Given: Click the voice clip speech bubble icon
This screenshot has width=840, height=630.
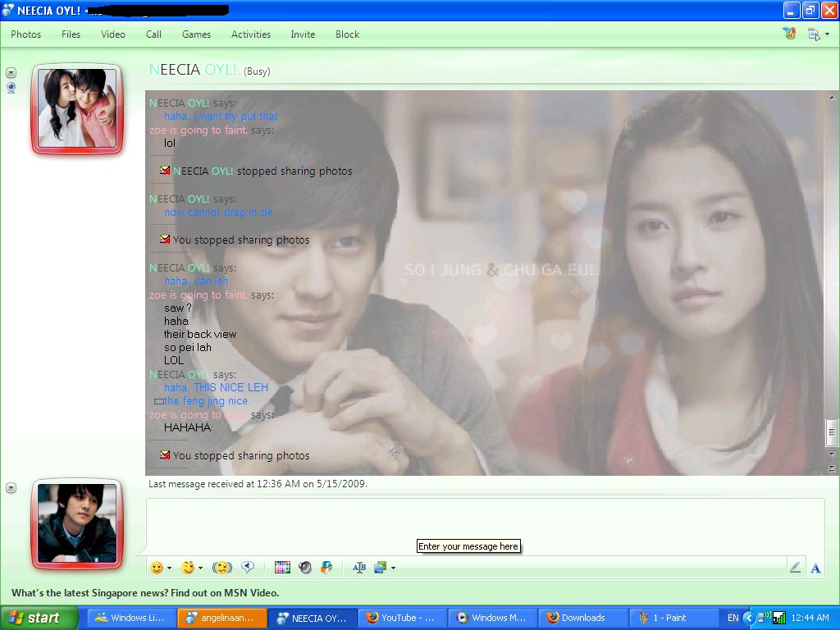Looking at the screenshot, I should [x=248, y=567].
